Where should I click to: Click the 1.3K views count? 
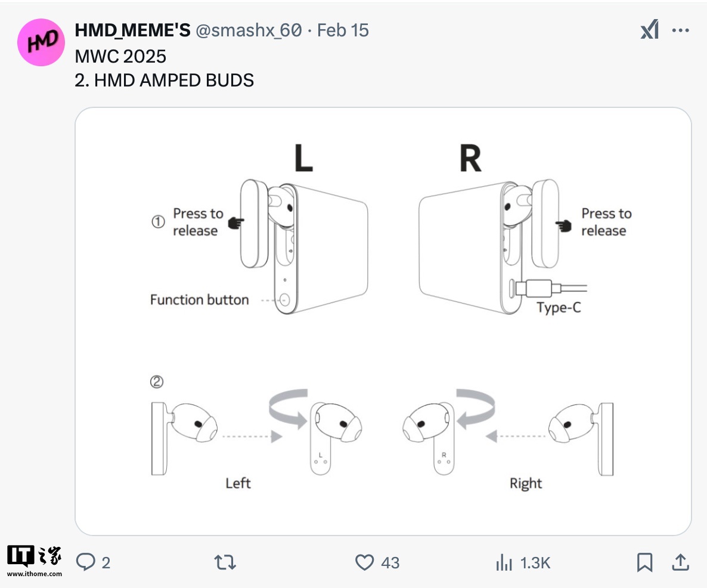coord(535,562)
